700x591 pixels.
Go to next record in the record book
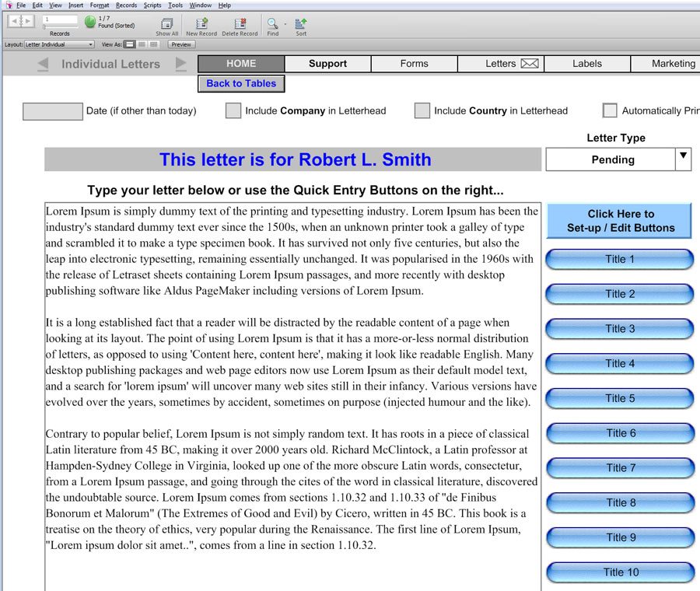pyautogui.click(x=26, y=21)
